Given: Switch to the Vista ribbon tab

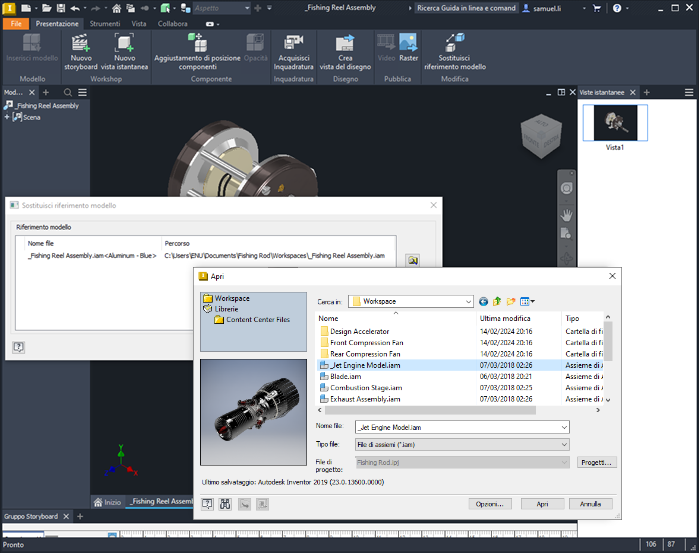Looking at the screenshot, I should (x=139, y=24).
